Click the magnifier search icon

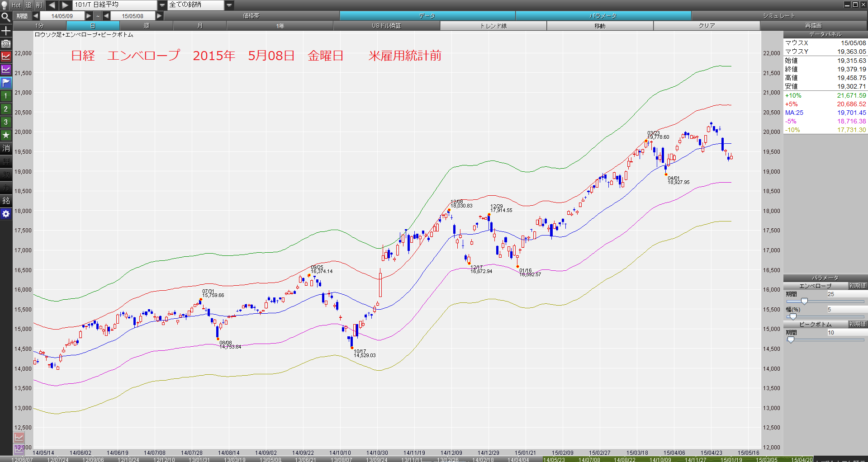click(x=6, y=17)
